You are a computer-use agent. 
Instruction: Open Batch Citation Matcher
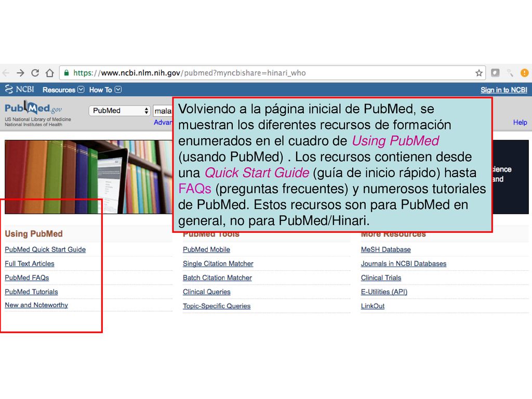(218, 278)
